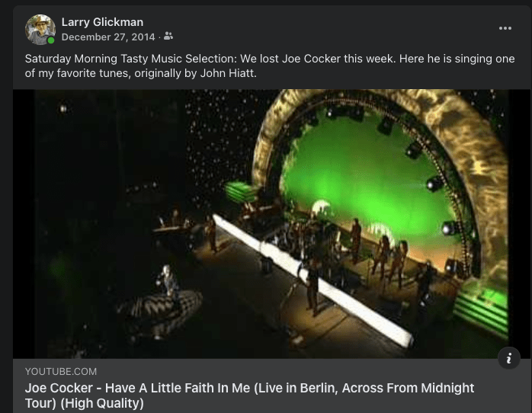The width and height of the screenshot is (532, 413).
Task: Click the second line of the video title
Action: tap(84, 403)
